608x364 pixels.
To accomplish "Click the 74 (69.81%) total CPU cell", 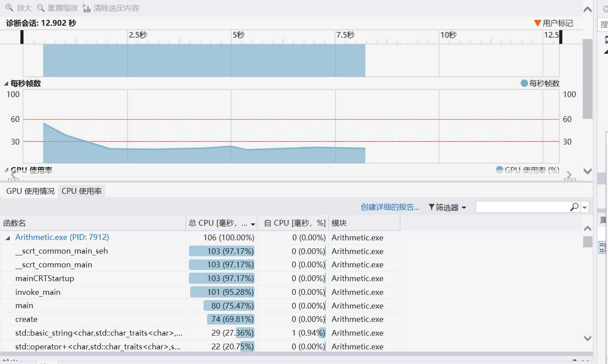I will [x=222, y=319].
